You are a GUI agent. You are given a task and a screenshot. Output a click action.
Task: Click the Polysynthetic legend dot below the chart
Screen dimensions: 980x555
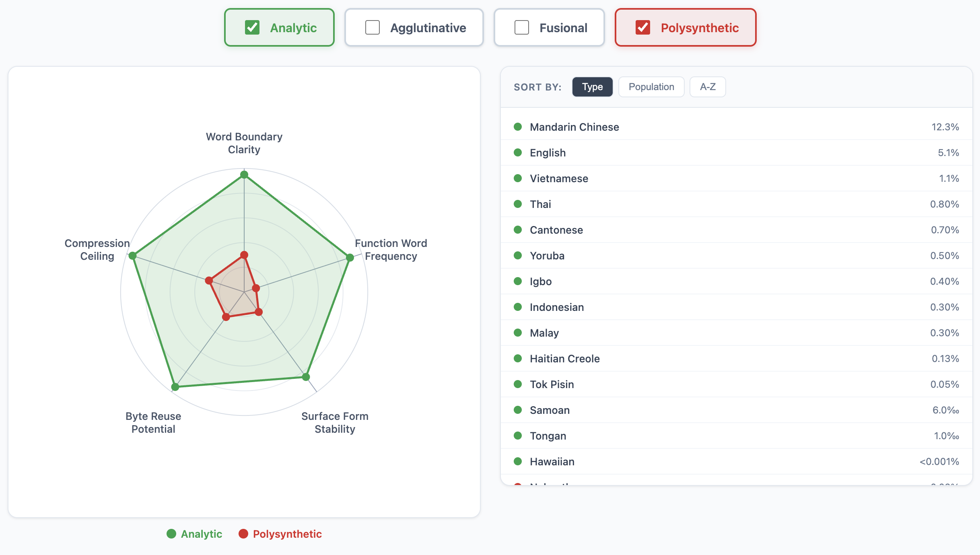coord(244,534)
